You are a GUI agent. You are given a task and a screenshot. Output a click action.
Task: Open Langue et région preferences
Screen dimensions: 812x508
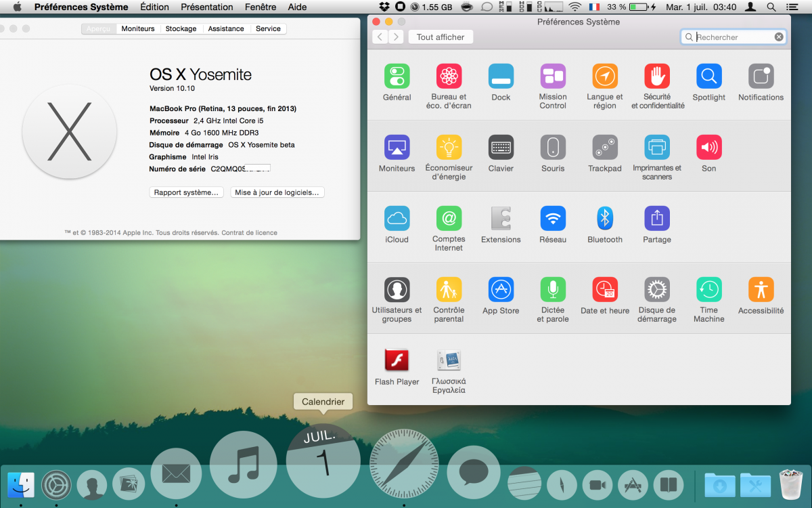tap(605, 77)
